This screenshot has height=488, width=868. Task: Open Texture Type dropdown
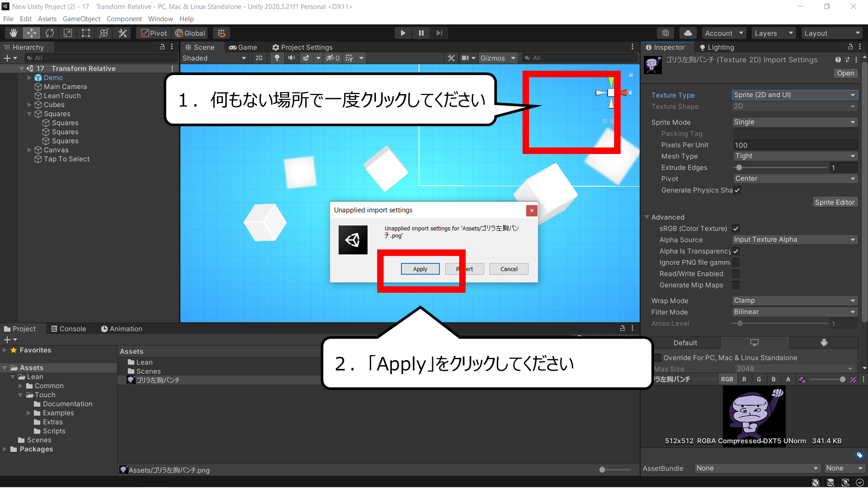click(795, 95)
